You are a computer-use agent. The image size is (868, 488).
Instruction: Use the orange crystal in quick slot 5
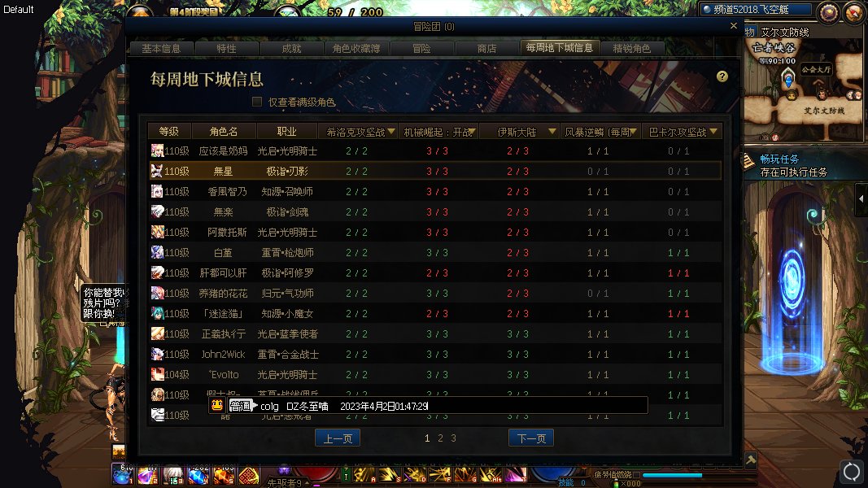[224, 475]
